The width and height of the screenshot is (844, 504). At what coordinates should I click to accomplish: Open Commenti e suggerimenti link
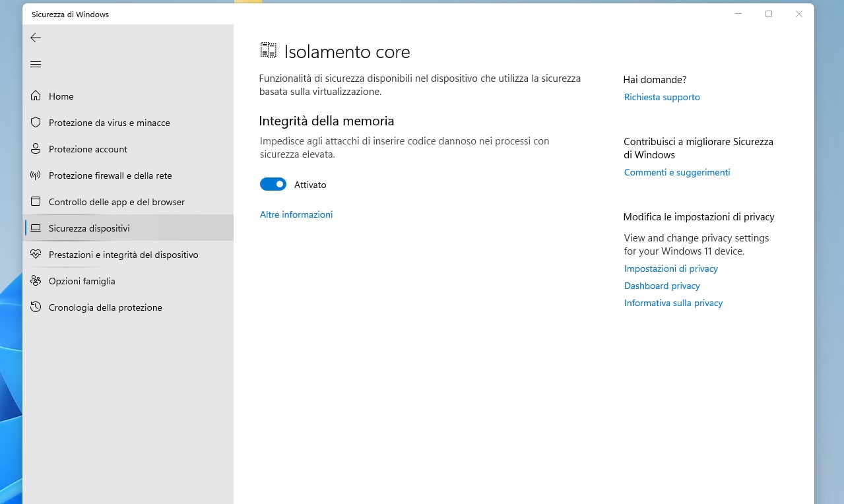[677, 172]
